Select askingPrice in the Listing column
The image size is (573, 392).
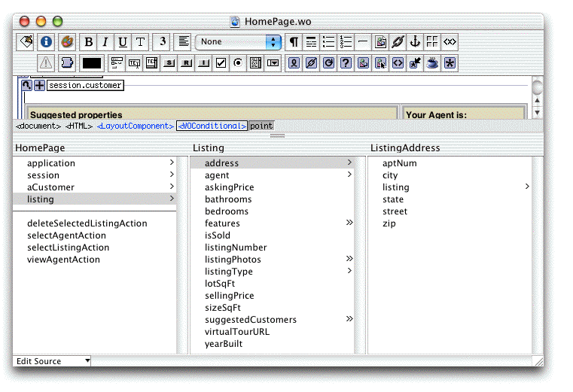[x=230, y=187]
